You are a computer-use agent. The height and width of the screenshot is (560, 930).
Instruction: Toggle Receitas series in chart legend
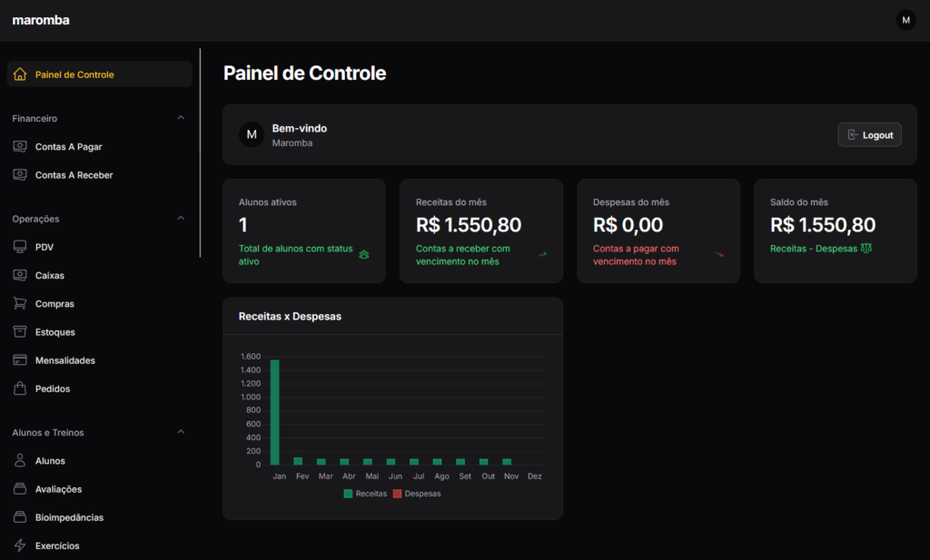365,494
